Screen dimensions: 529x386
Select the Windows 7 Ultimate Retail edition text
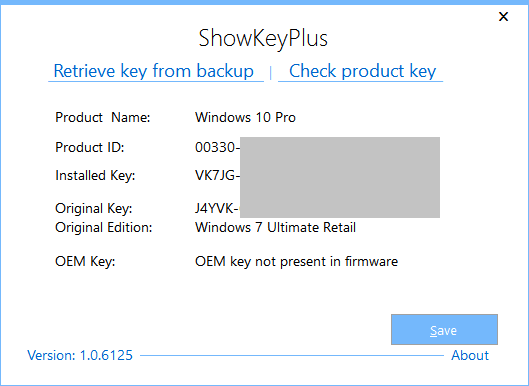[275, 227]
